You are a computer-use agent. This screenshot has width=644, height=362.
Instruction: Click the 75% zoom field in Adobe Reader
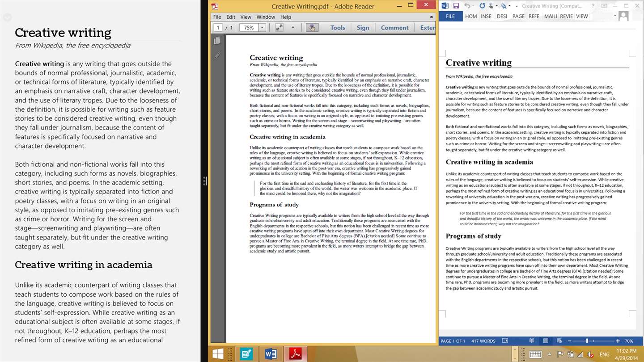[x=249, y=28]
